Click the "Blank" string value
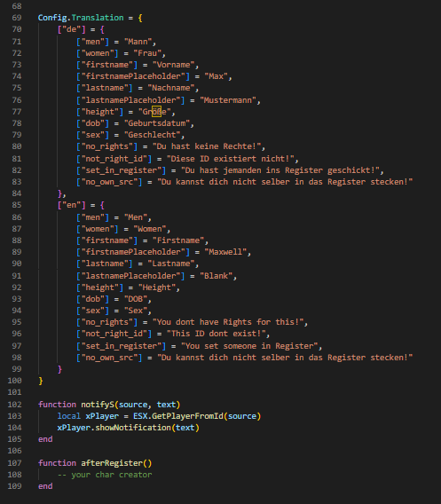 coord(217,276)
